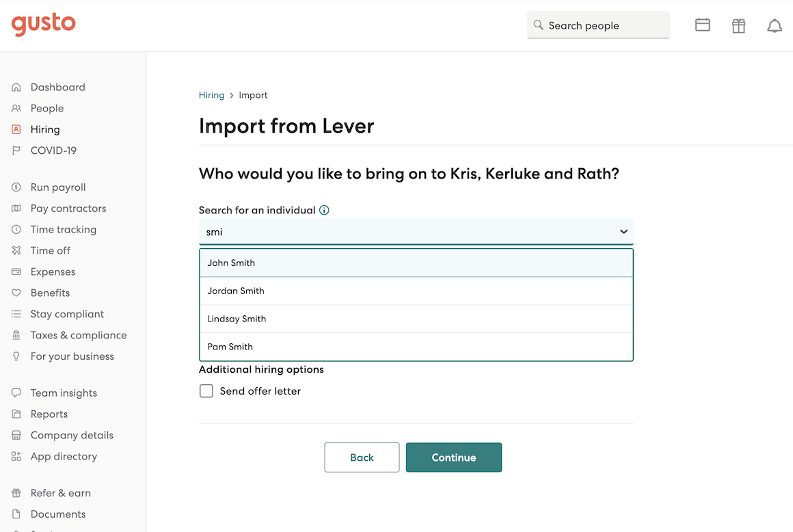793x532 pixels.
Task: Click the App directory grid icon
Action: click(x=16, y=456)
